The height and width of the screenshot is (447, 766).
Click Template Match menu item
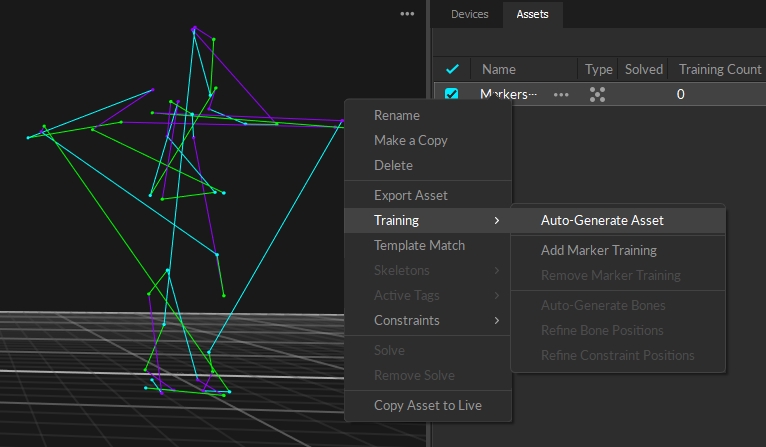pos(419,245)
